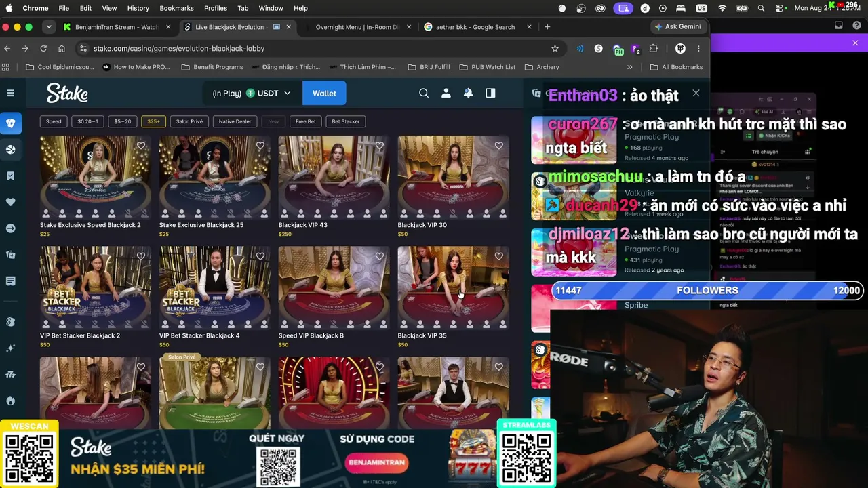Favourite VIP Bet Stacker Blackjack 2 heart
The height and width of the screenshot is (488, 868).
click(141, 256)
